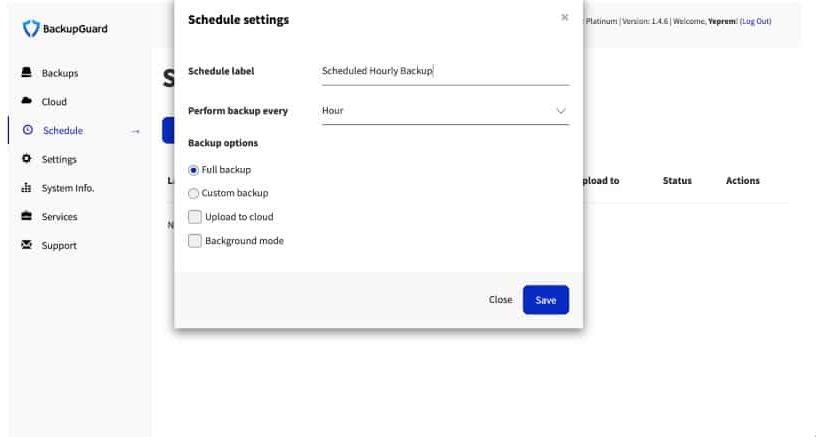Open the Perform backup every dropdown
Screen dimensions: 816x437
(445, 111)
